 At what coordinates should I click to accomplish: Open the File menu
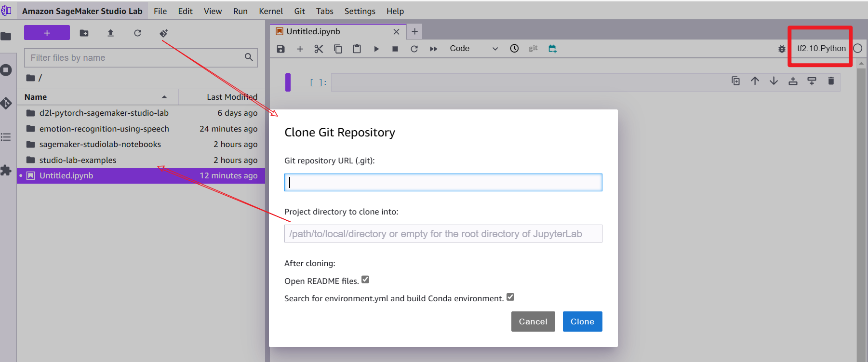(x=160, y=11)
